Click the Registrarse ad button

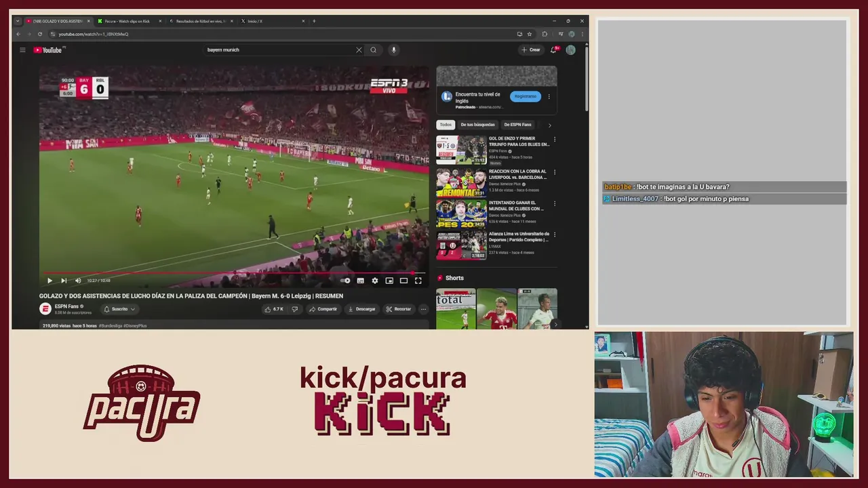(526, 96)
